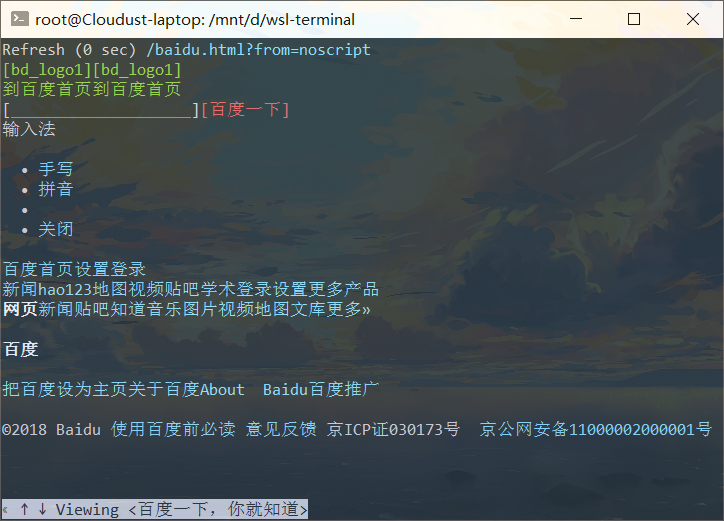Close the terminal window
The width and height of the screenshot is (724, 521).
(693, 19)
